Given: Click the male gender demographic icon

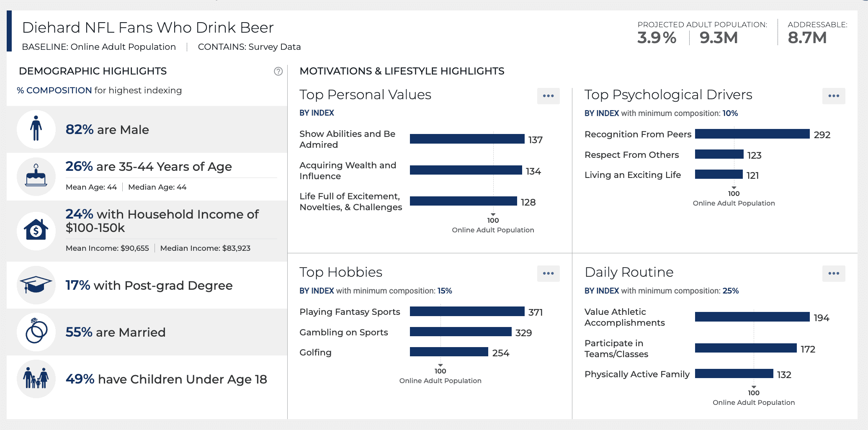Looking at the screenshot, I should click(36, 129).
